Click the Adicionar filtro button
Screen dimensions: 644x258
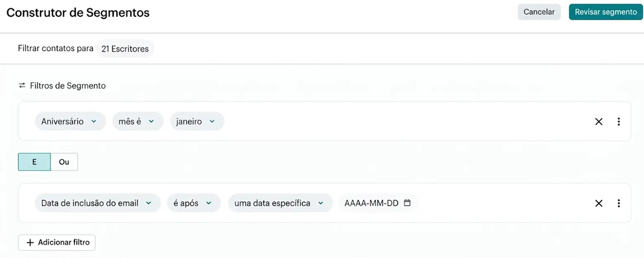point(57,242)
